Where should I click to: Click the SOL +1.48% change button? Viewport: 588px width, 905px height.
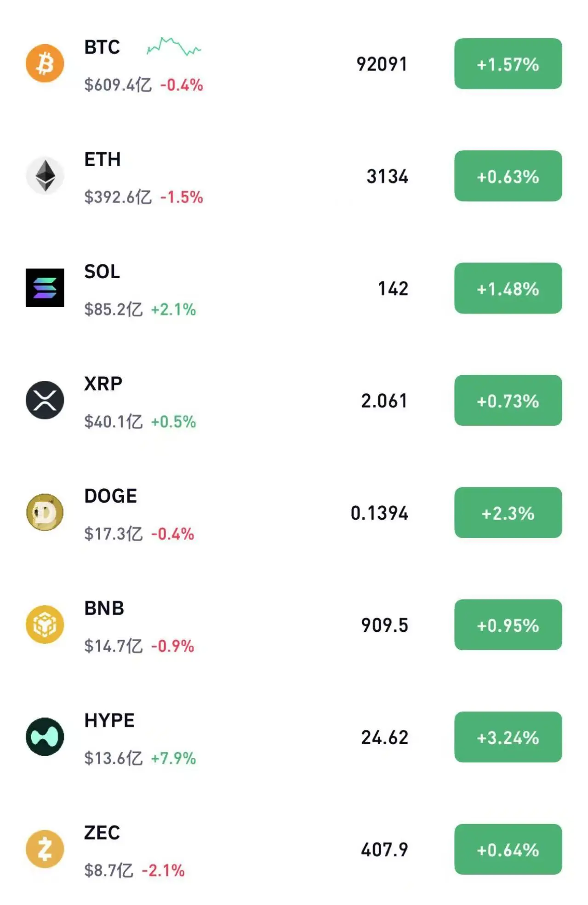coord(508,288)
